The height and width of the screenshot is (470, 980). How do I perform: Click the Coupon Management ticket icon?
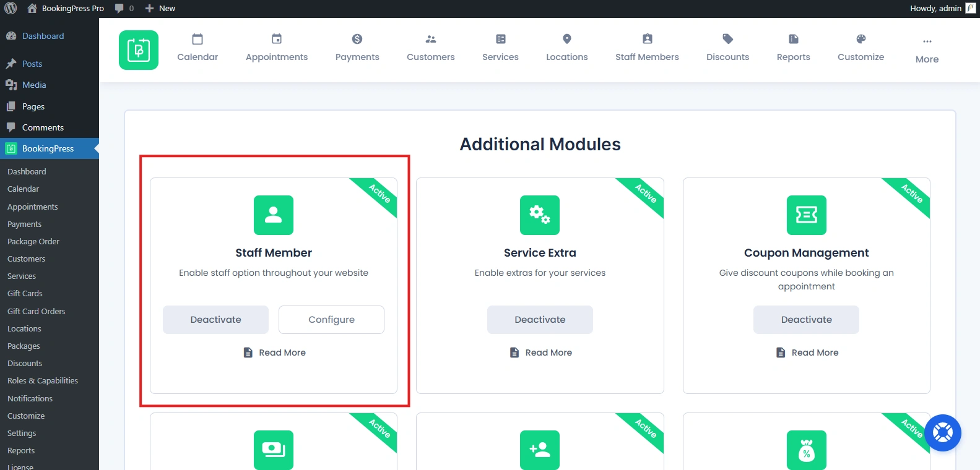click(807, 215)
